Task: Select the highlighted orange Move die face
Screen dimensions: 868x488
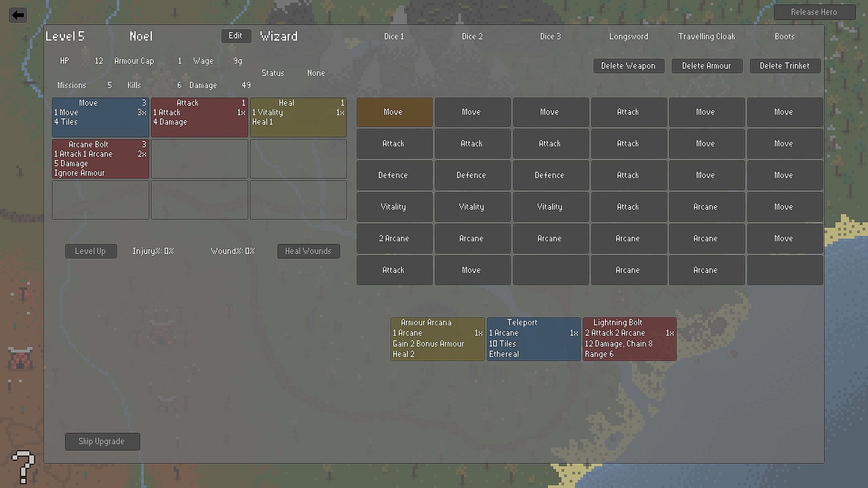Action: click(x=394, y=112)
